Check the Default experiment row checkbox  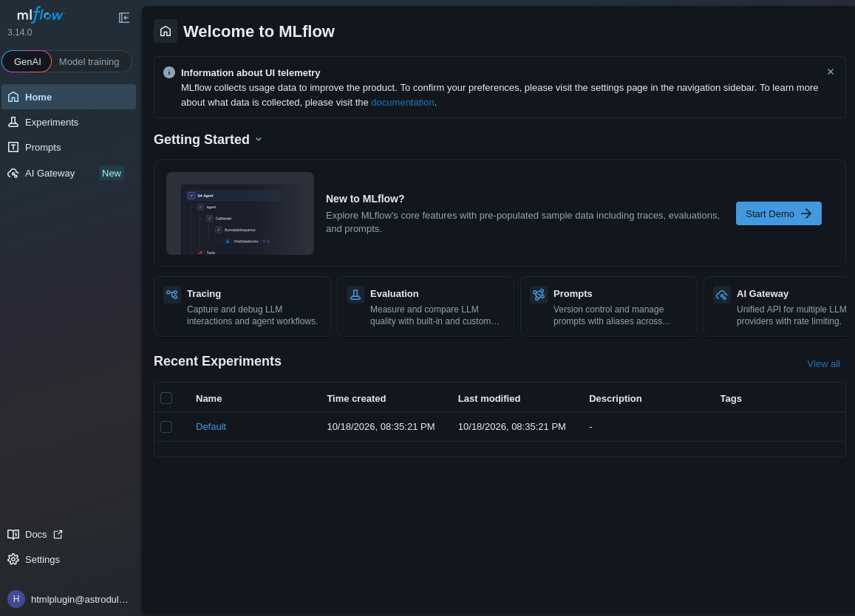pyautogui.click(x=166, y=427)
